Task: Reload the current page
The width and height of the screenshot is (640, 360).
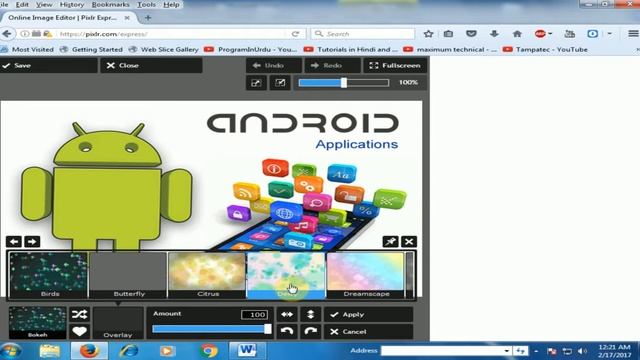Action: 296,34
